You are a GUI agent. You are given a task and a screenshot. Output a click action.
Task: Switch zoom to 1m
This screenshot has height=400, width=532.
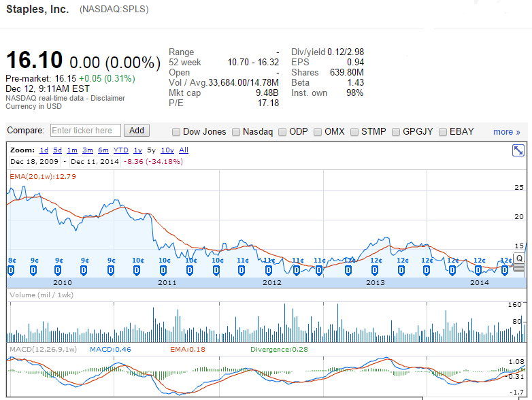pyautogui.click(x=72, y=150)
